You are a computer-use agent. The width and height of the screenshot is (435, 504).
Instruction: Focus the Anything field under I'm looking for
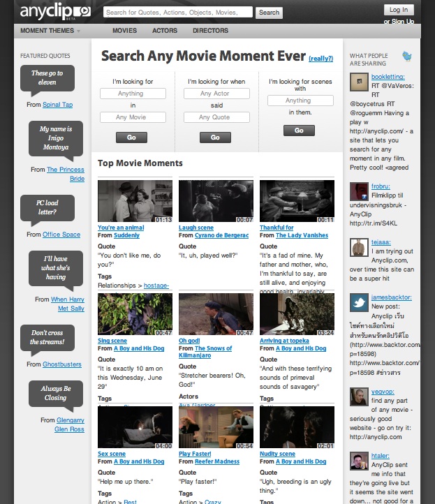point(133,94)
